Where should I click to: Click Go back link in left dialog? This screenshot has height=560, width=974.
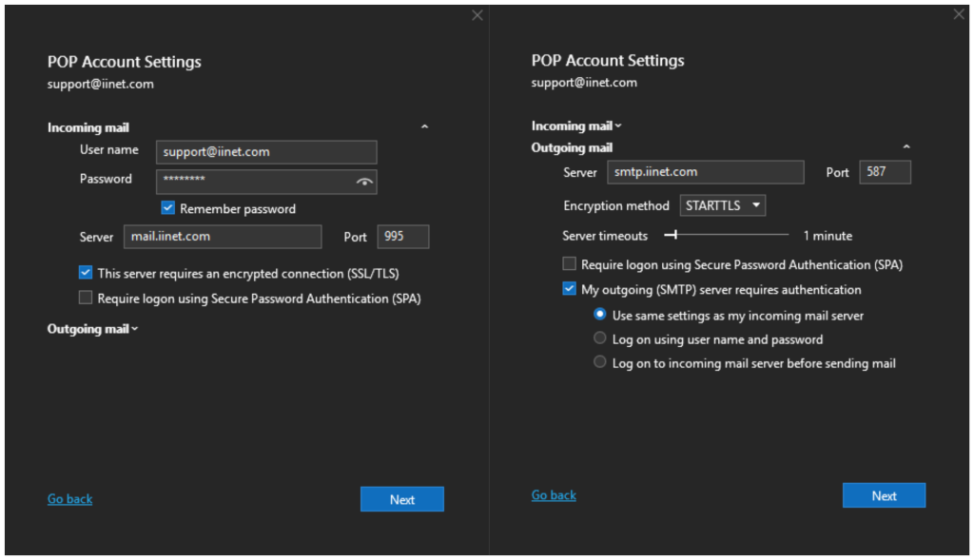tap(70, 499)
